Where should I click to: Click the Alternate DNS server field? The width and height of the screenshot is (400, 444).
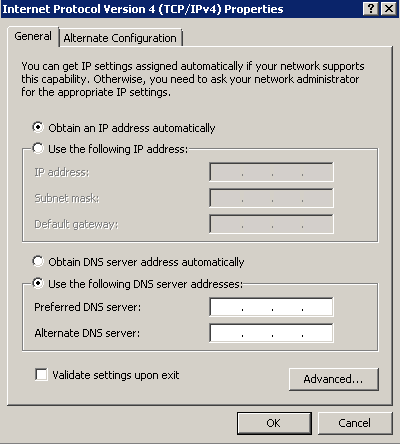tap(271, 333)
